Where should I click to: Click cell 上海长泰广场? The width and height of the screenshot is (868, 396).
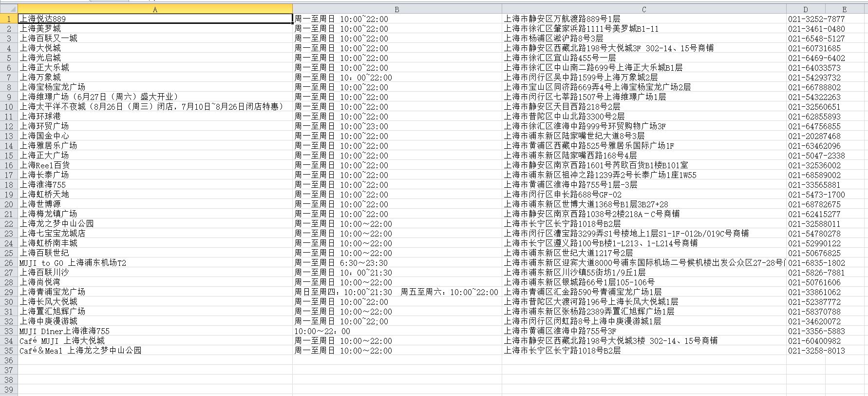click(x=155, y=175)
